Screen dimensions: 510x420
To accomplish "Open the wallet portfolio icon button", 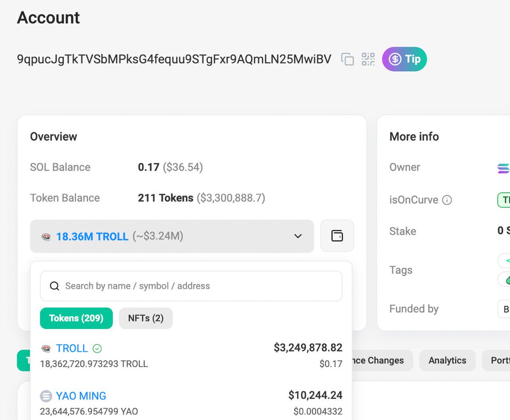I will pyautogui.click(x=337, y=236).
